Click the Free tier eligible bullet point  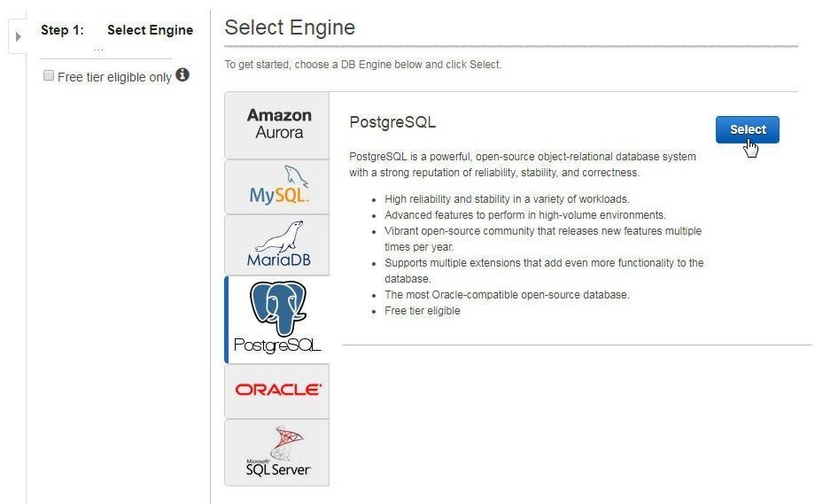coord(422,311)
